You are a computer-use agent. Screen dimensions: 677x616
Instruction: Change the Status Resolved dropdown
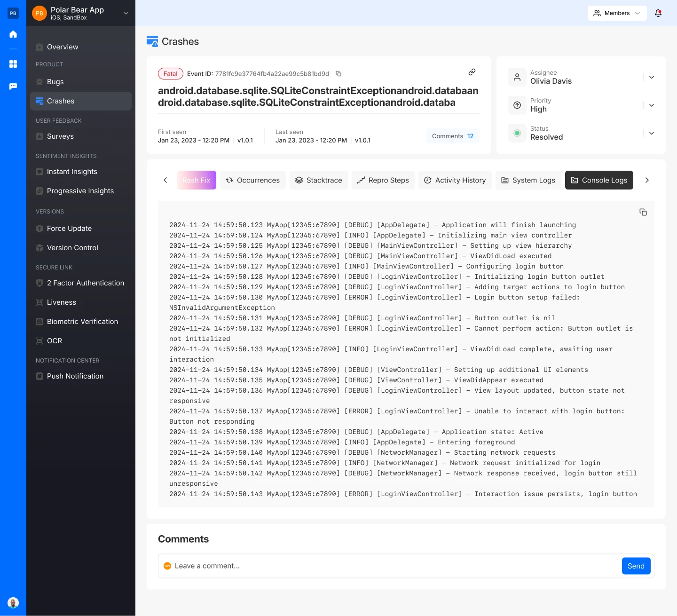[652, 133]
